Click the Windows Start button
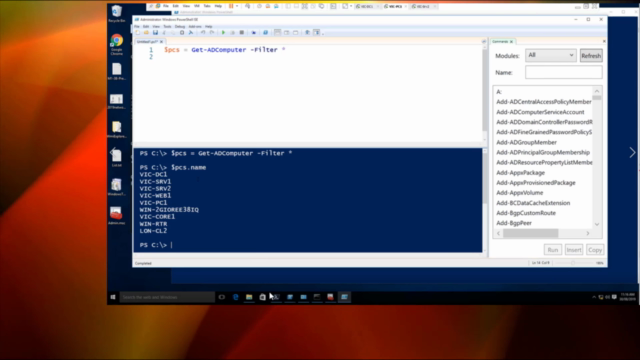The image size is (640, 360). coord(113,297)
